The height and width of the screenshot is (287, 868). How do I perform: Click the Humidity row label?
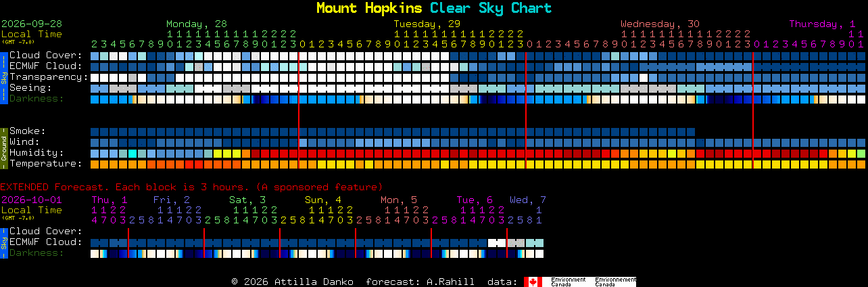point(37,153)
